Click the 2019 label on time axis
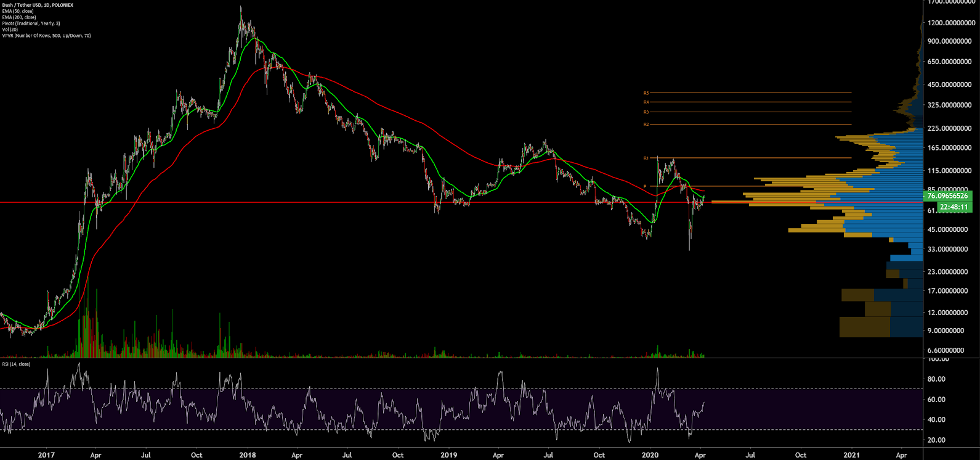This screenshot has height=460, width=980. (449, 455)
